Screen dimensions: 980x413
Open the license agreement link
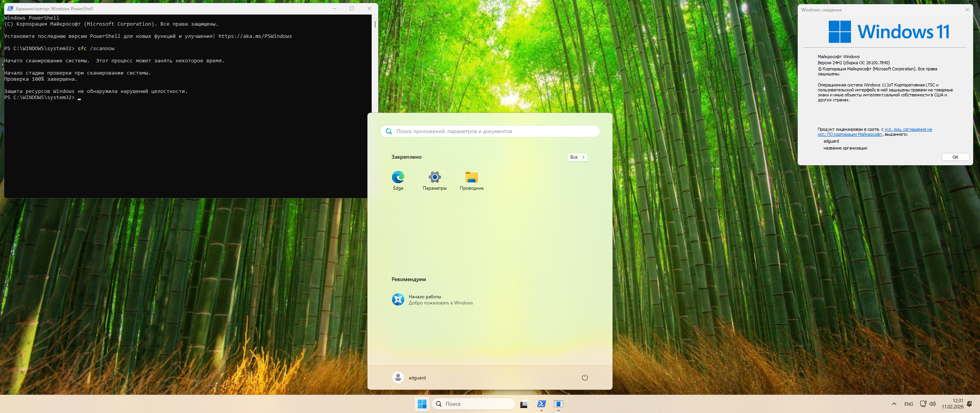908,130
